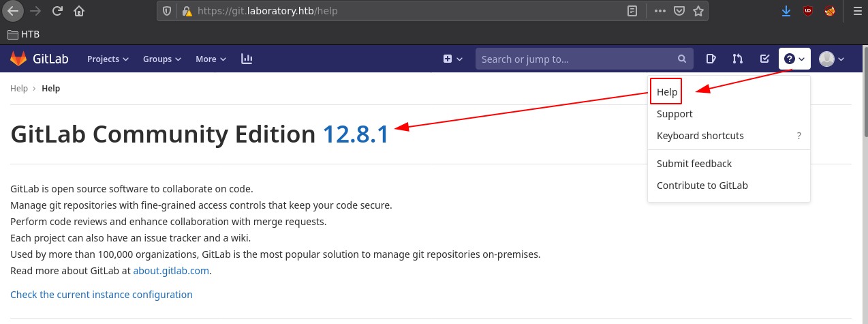The image size is (868, 324).
Task: Open the about.gitlab.com link
Action: (x=172, y=271)
